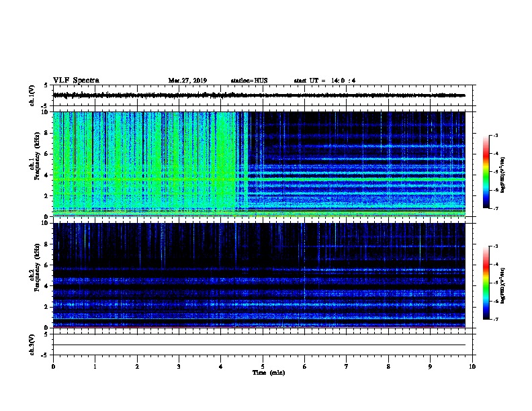The width and height of the screenshot is (532, 411).
Task: Click the ch.2 spectrogram panel
Action: 259,275
